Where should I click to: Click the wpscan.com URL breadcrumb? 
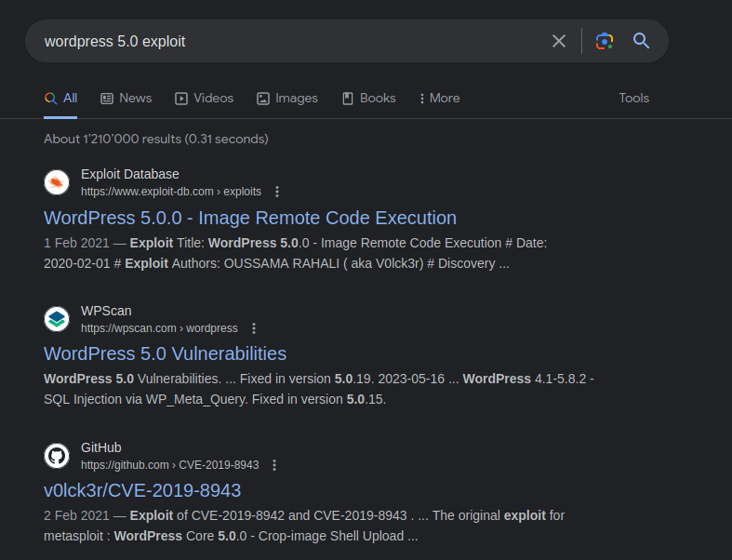159,328
